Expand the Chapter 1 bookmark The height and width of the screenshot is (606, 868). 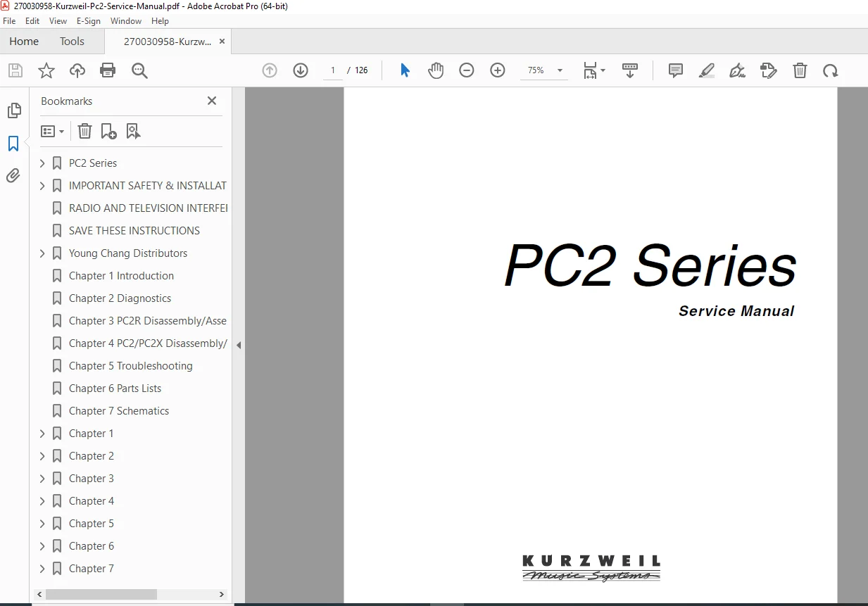tap(42, 434)
